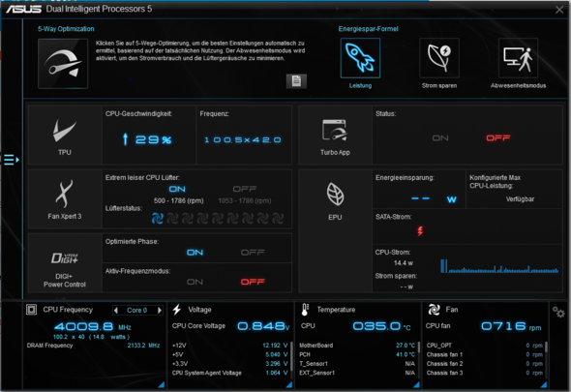Screen dimensions: 571x392
Task: Open the TPU panel
Action: tap(65, 136)
